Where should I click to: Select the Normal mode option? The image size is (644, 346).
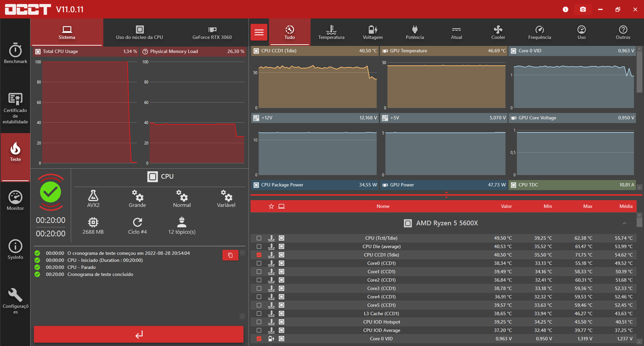[x=182, y=199]
